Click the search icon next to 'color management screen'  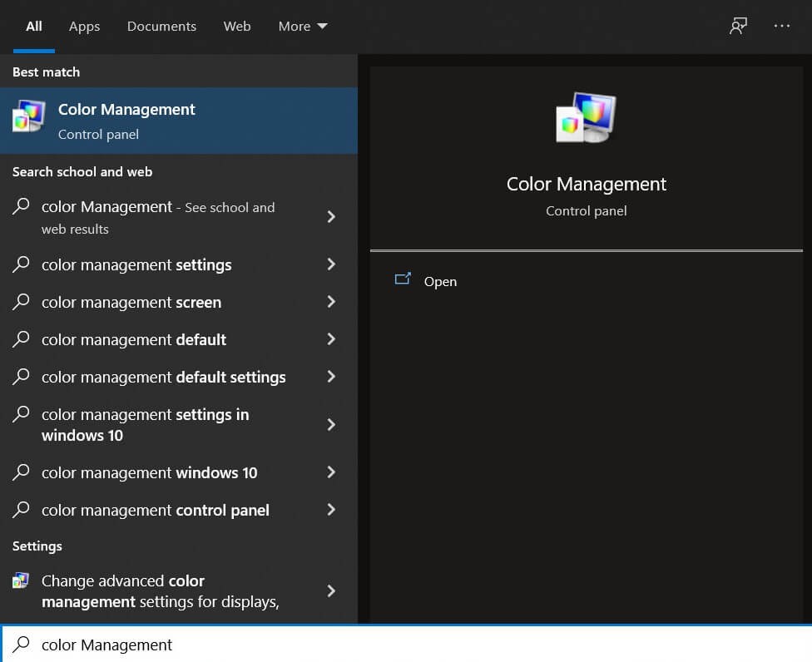(x=22, y=302)
